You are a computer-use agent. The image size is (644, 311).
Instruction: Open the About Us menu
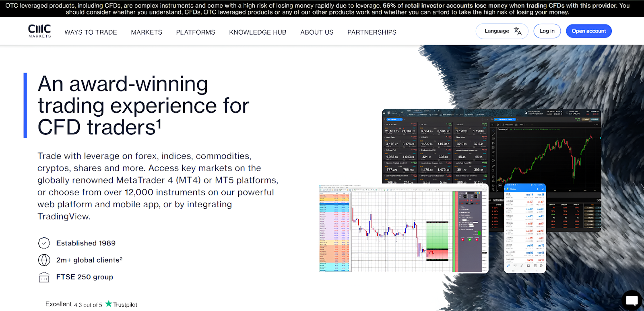[317, 32]
